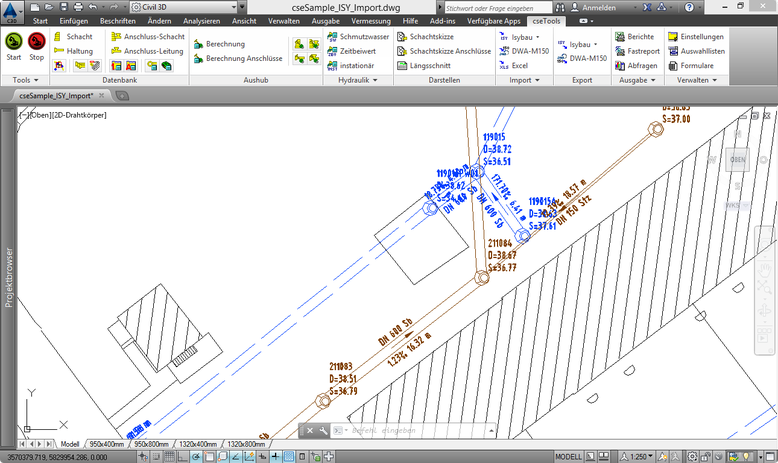Click the new drawing tab plus button
The image size is (778, 463).
[x=122, y=96]
